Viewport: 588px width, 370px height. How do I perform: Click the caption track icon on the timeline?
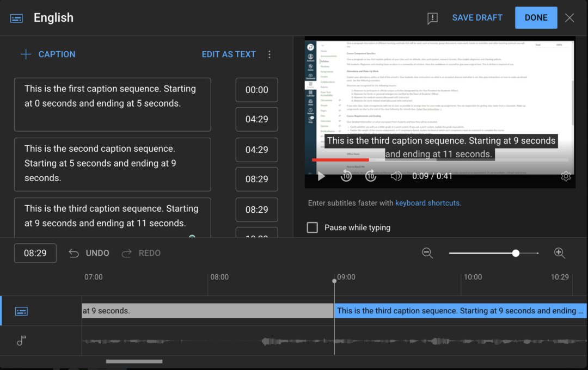pyautogui.click(x=21, y=311)
